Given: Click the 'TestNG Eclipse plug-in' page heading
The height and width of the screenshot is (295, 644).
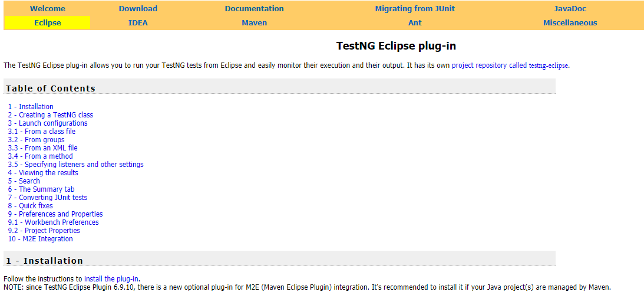Looking at the screenshot, I should click(x=396, y=45).
